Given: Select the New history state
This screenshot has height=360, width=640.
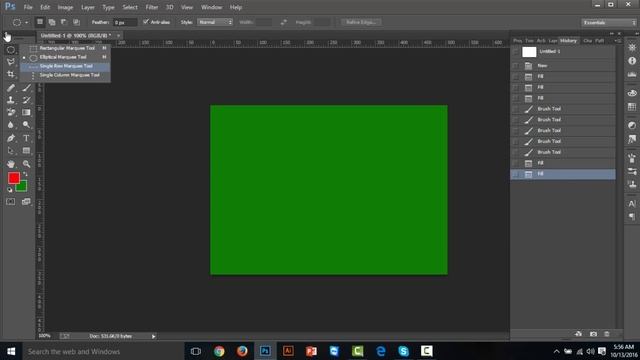Looking at the screenshot, I should pos(563,66).
